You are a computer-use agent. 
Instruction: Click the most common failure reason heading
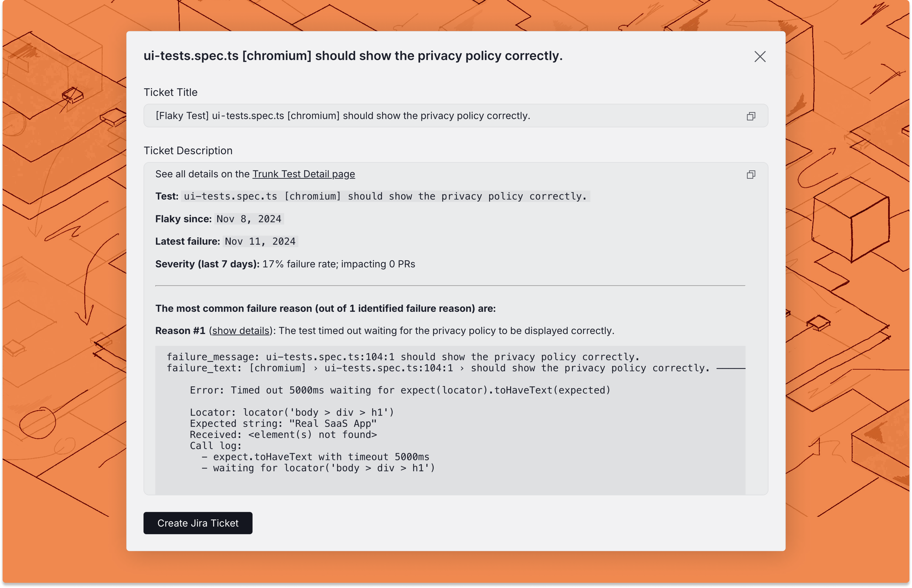[325, 309]
